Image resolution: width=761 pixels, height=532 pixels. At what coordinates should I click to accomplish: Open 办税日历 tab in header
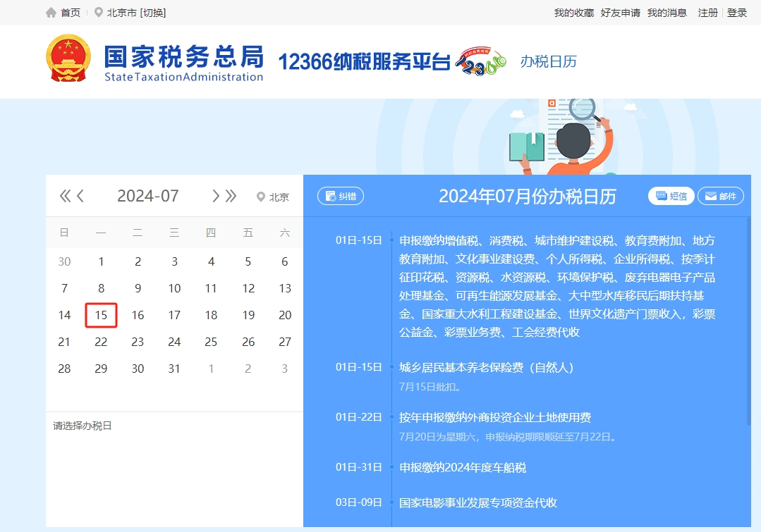pos(549,61)
